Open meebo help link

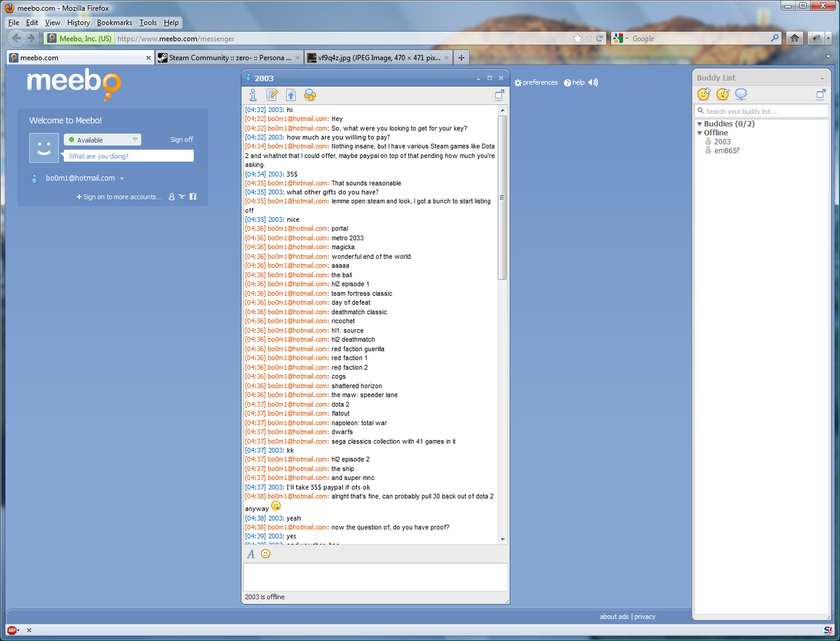(574, 82)
